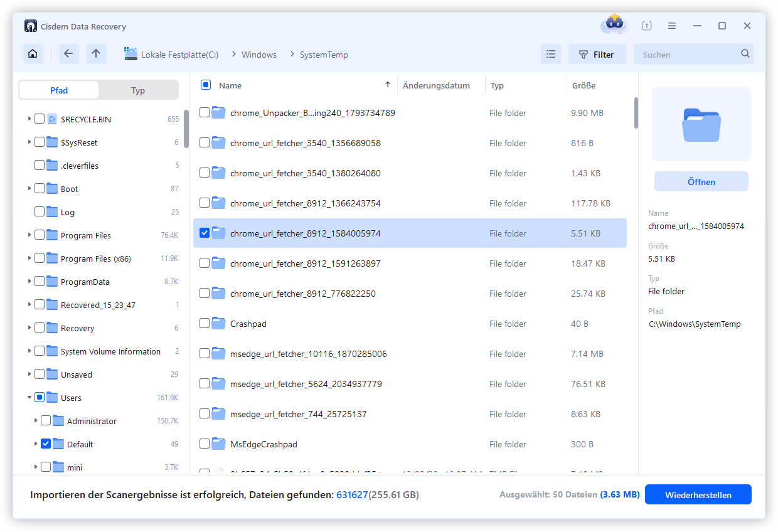Click the robot assistant icon in titlebar

point(614,25)
